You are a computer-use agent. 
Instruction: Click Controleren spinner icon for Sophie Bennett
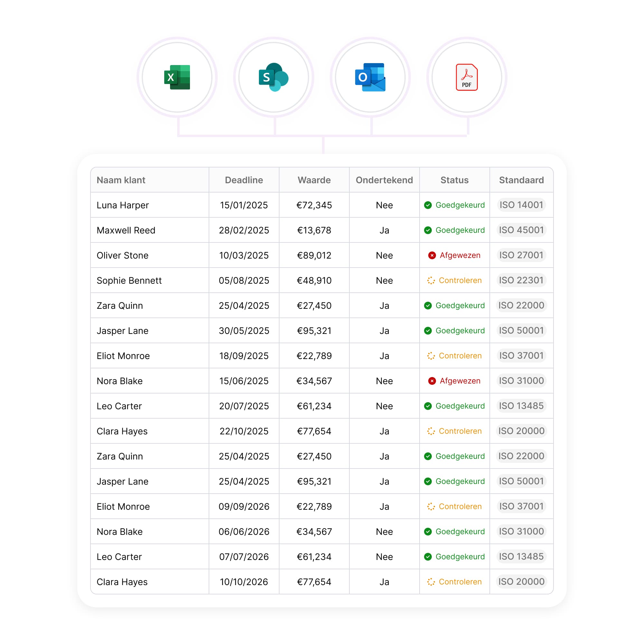[x=431, y=280]
